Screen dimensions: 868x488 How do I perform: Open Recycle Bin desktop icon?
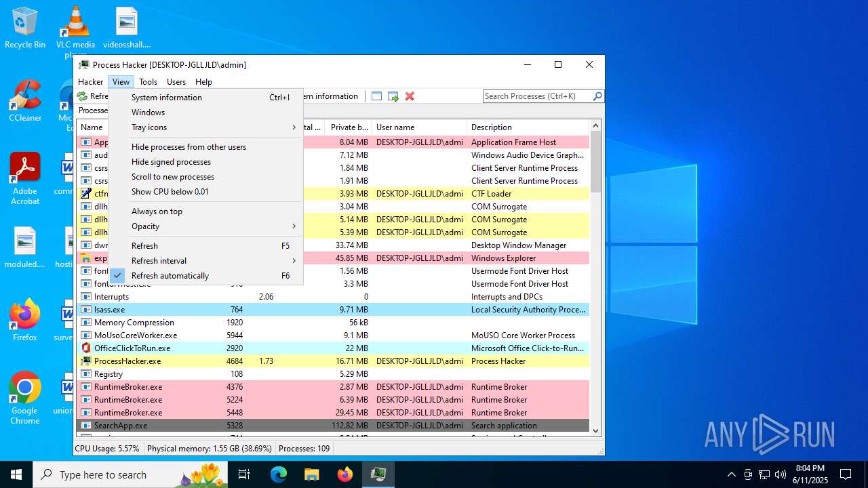25,28
